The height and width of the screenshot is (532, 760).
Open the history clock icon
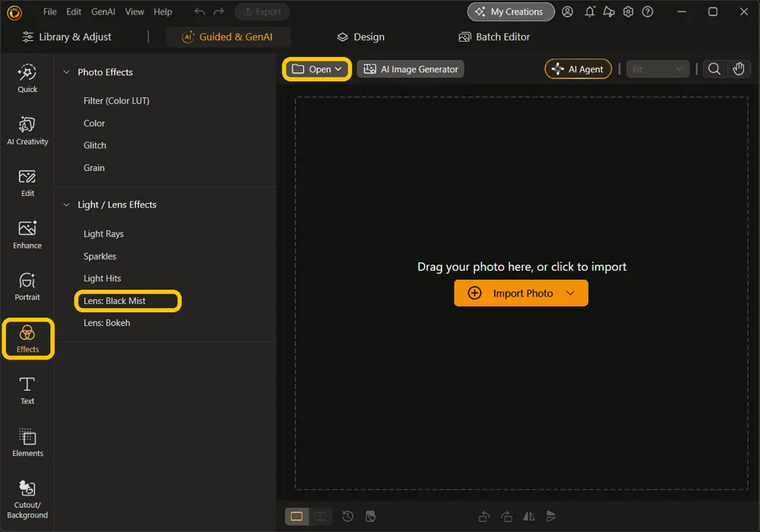click(x=347, y=517)
